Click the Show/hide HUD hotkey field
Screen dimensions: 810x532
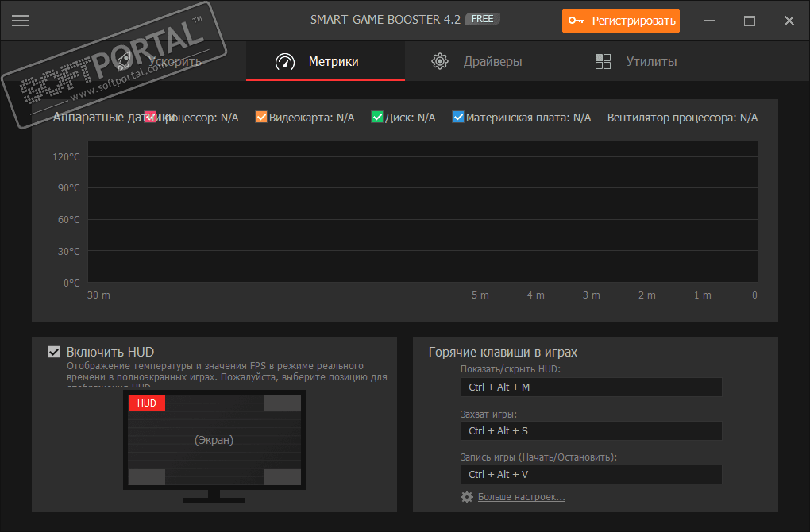591,387
